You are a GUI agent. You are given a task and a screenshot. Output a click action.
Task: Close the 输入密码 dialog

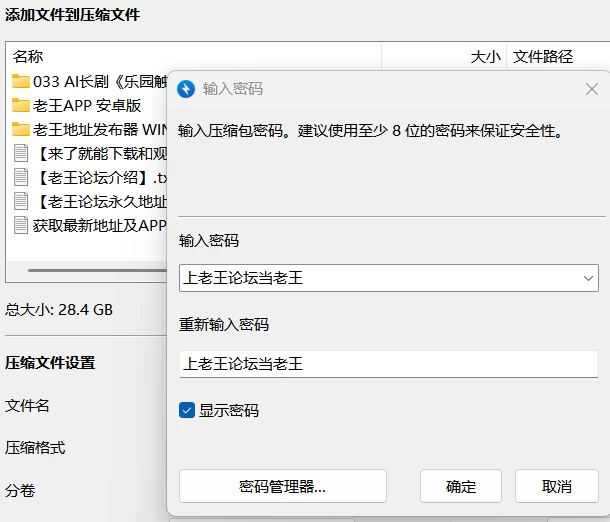[x=592, y=89]
